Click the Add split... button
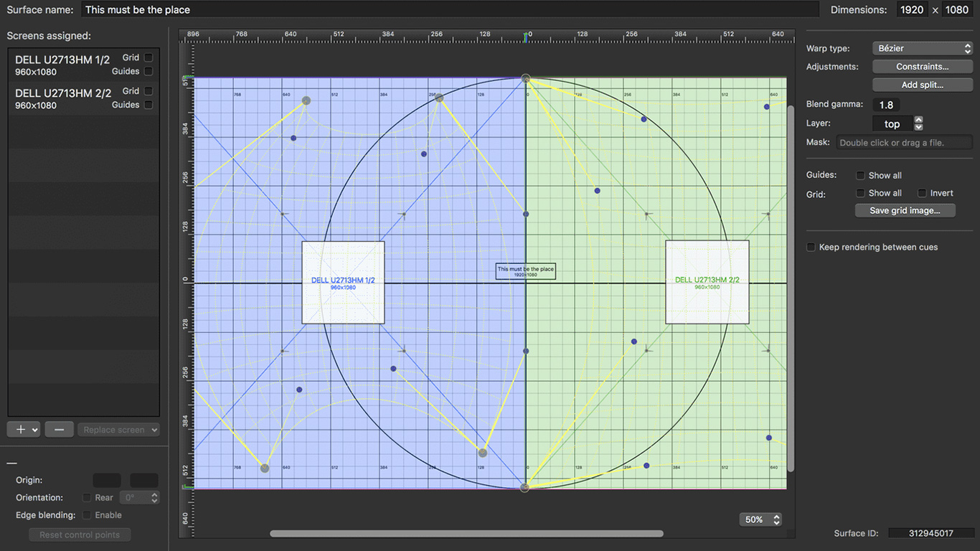 (x=922, y=85)
